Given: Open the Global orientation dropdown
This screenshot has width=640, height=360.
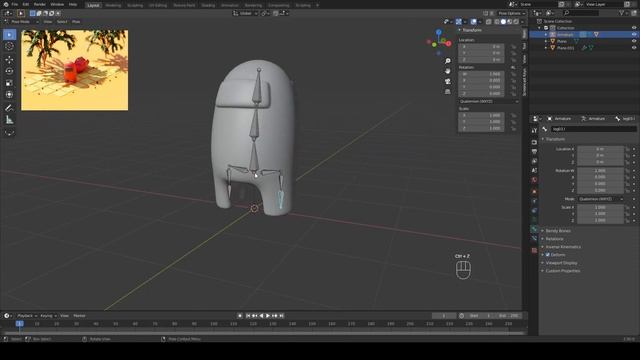Looking at the screenshot, I should [245, 13].
